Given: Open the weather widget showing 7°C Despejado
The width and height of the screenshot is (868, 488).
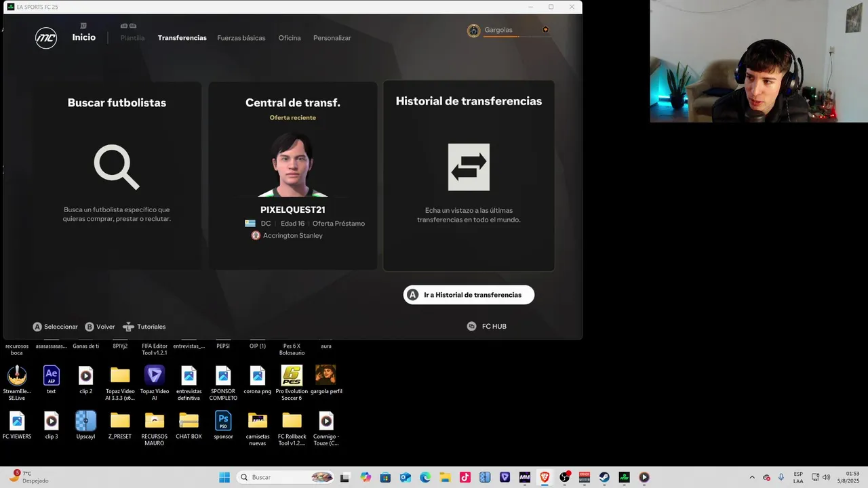Looking at the screenshot, I should pyautogui.click(x=28, y=477).
